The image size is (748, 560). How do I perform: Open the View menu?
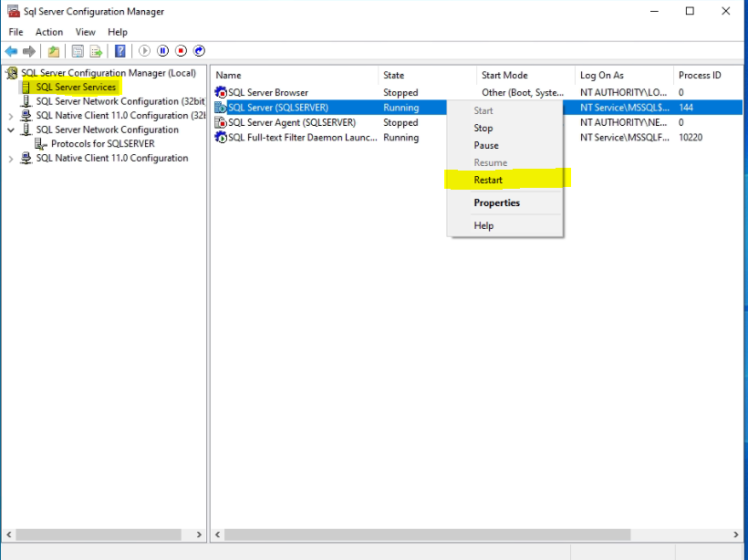click(86, 32)
